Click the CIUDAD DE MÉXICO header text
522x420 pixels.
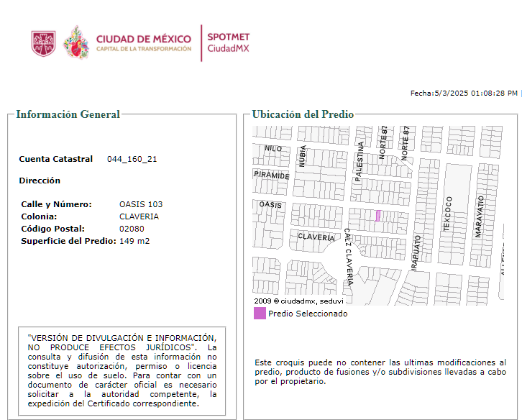144,39
